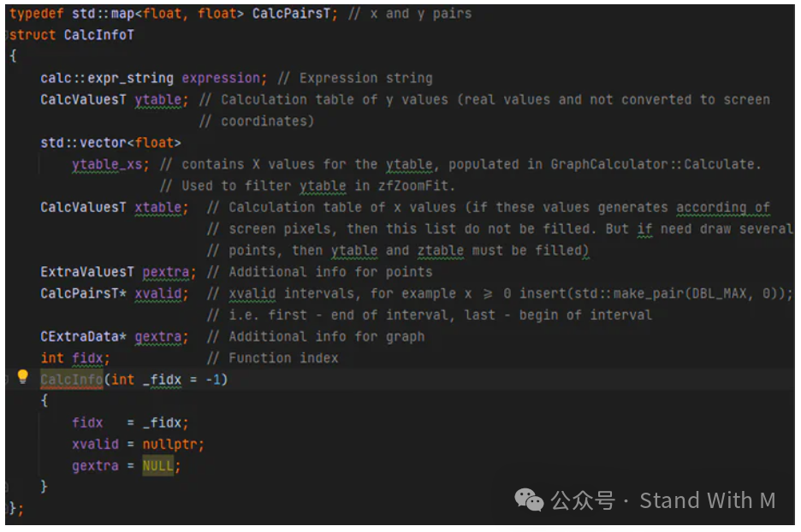Click the underlined gextra member name

click(159, 336)
